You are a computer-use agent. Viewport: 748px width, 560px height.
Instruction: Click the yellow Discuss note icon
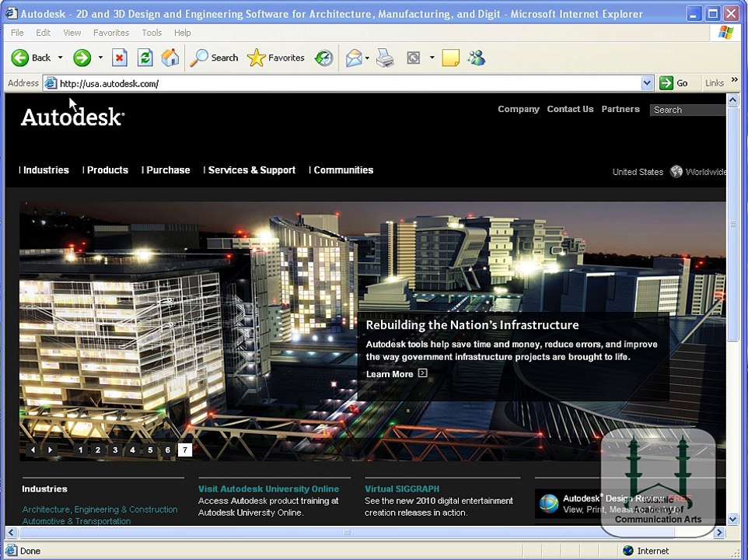(x=450, y=58)
